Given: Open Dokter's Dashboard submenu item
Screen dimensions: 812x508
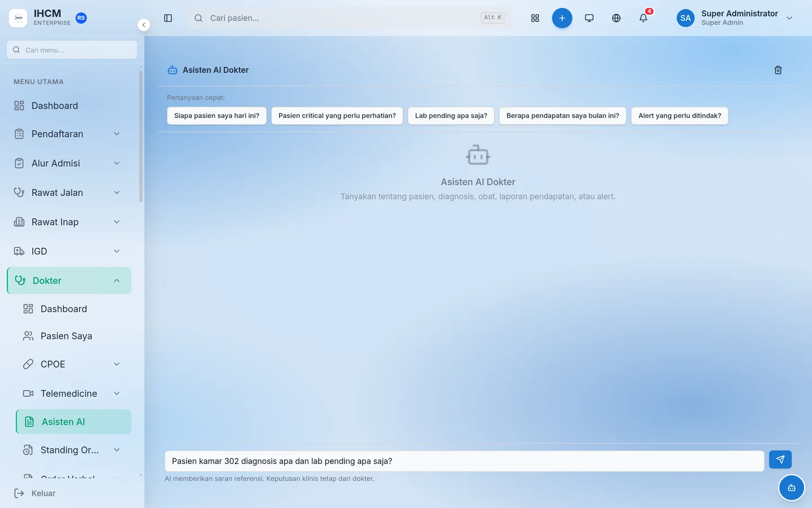Looking at the screenshot, I should point(73,309).
